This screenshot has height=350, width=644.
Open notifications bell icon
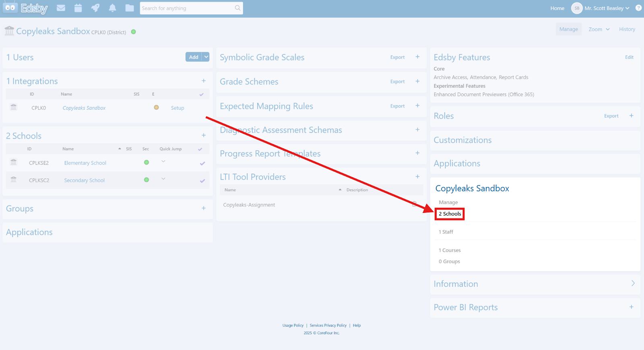click(112, 8)
